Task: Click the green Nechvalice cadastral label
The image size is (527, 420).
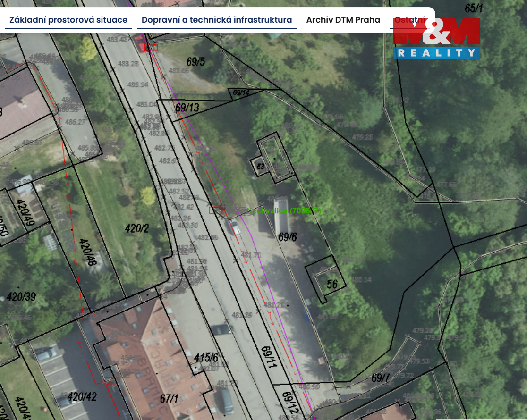Action: click(x=284, y=210)
